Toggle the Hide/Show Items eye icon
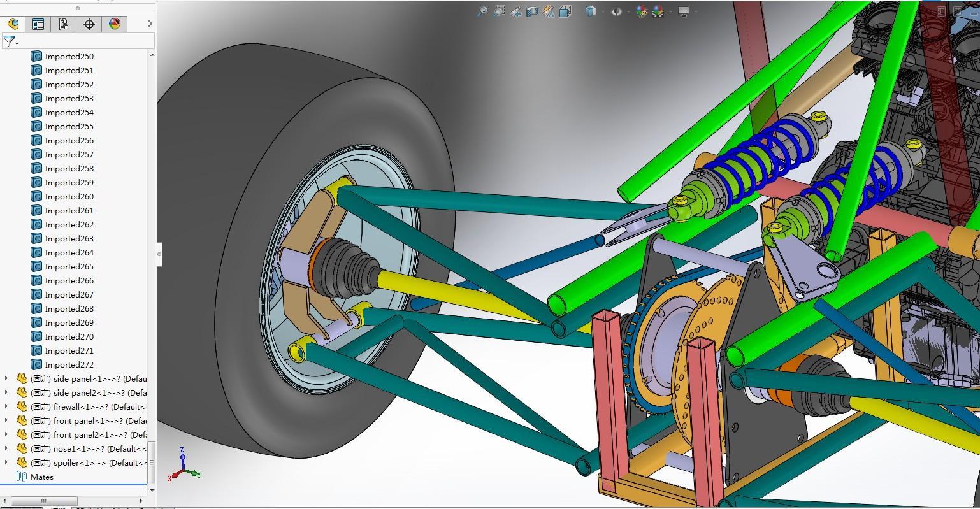 616,11
